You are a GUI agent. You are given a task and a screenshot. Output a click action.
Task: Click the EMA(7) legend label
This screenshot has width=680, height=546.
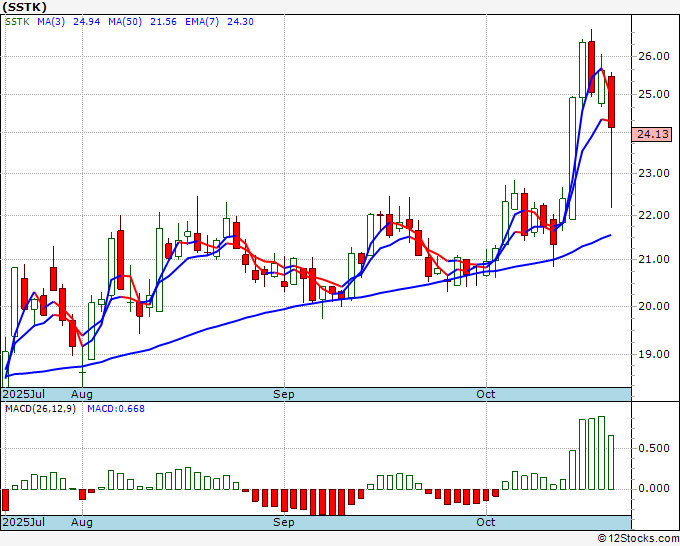[202, 22]
